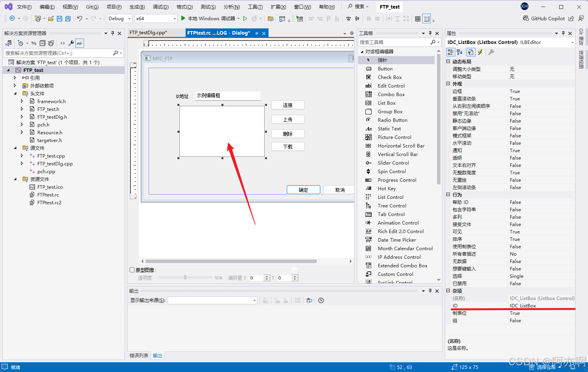
Task: Click Sync with Active Document icon
Action: (x=34, y=43)
